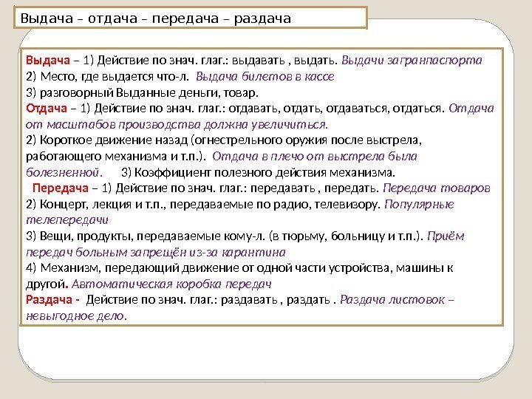Click example 'Отдача в плечо от выстрела была'
This screenshot has width=532, height=399.
(315, 157)
